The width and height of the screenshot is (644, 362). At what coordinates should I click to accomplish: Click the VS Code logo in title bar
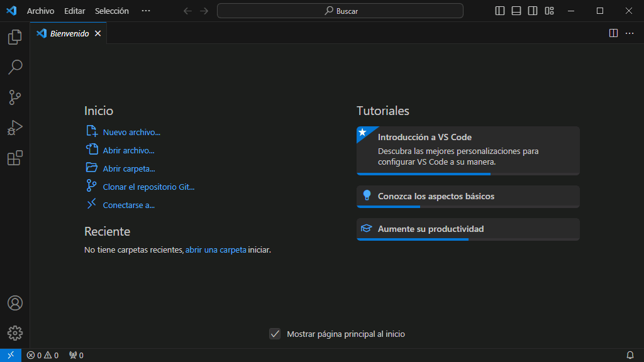tap(11, 11)
